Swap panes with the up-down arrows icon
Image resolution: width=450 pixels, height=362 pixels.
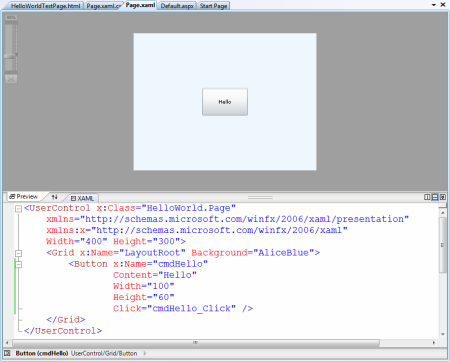tap(55, 197)
